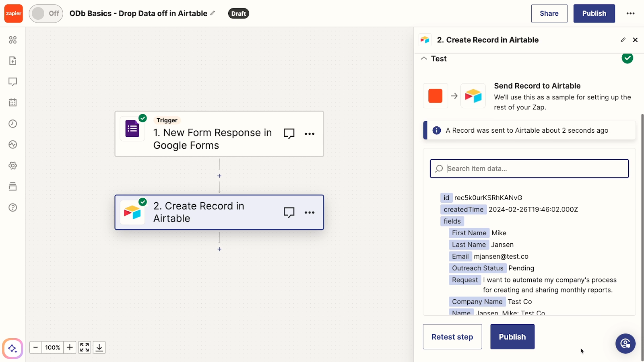Click the top bar Publish button
Viewport: 644px width, 362px height.
594,14
